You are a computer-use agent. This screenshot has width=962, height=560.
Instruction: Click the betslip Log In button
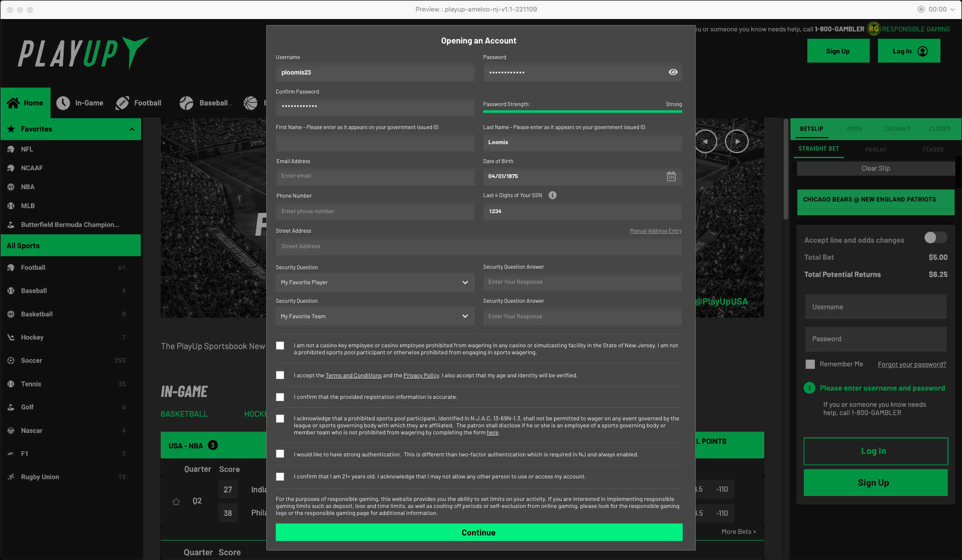pos(875,451)
